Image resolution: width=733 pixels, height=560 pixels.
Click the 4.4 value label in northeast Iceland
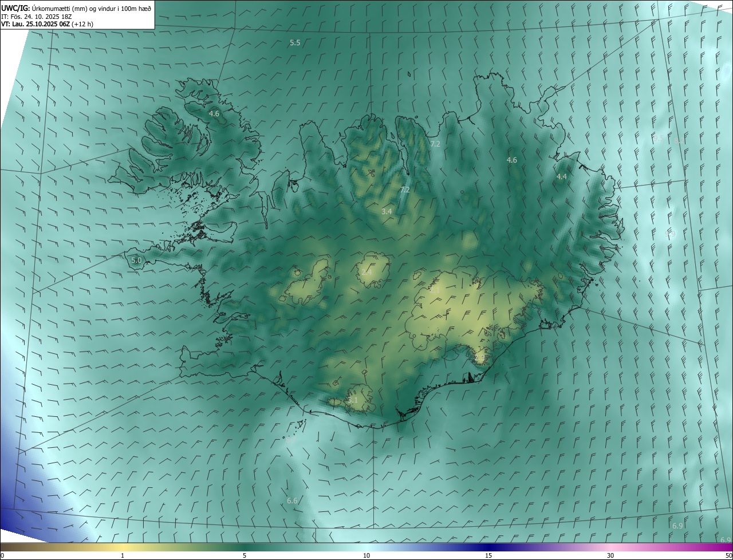562,177
